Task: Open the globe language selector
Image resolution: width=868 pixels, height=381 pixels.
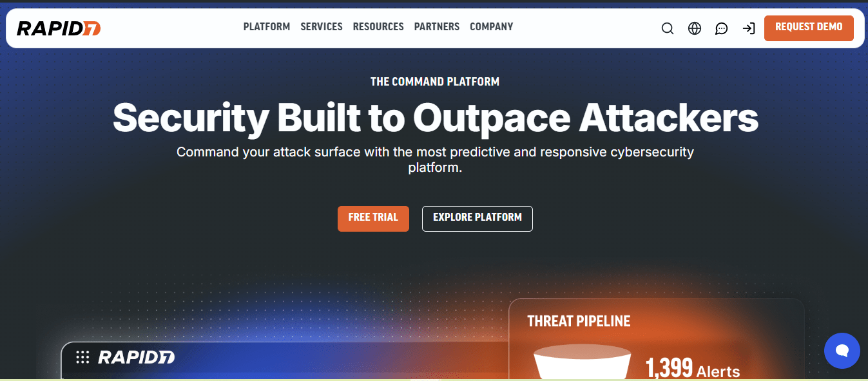Action: point(695,28)
